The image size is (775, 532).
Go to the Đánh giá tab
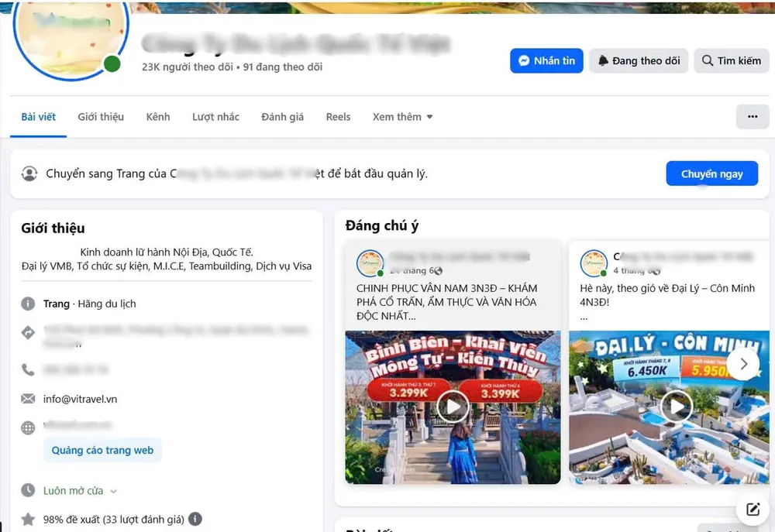pyautogui.click(x=282, y=117)
